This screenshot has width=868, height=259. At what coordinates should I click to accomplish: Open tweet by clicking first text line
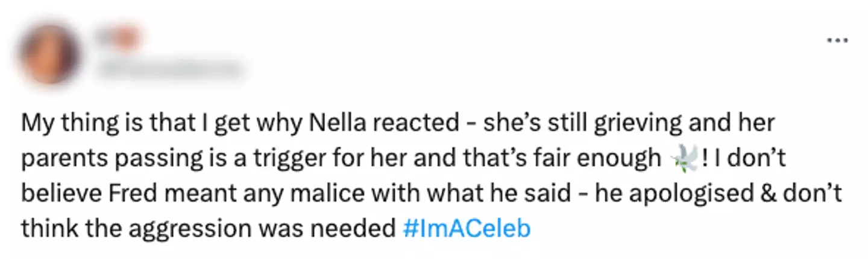point(398,123)
